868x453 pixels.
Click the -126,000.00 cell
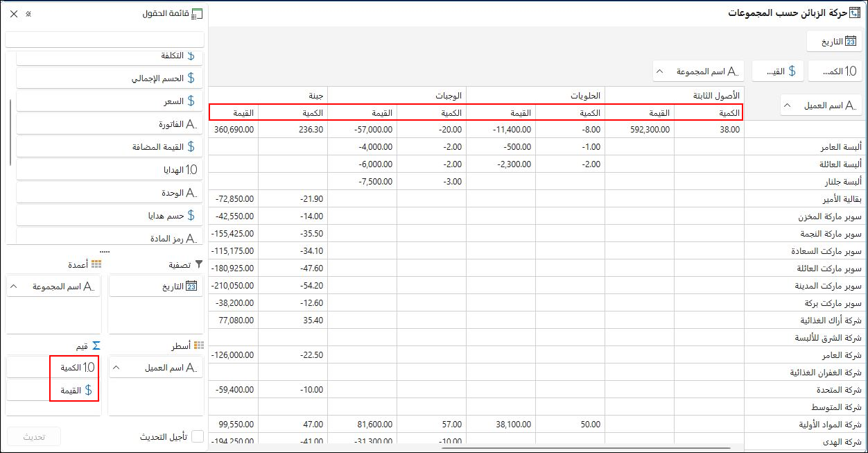(234, 355)
